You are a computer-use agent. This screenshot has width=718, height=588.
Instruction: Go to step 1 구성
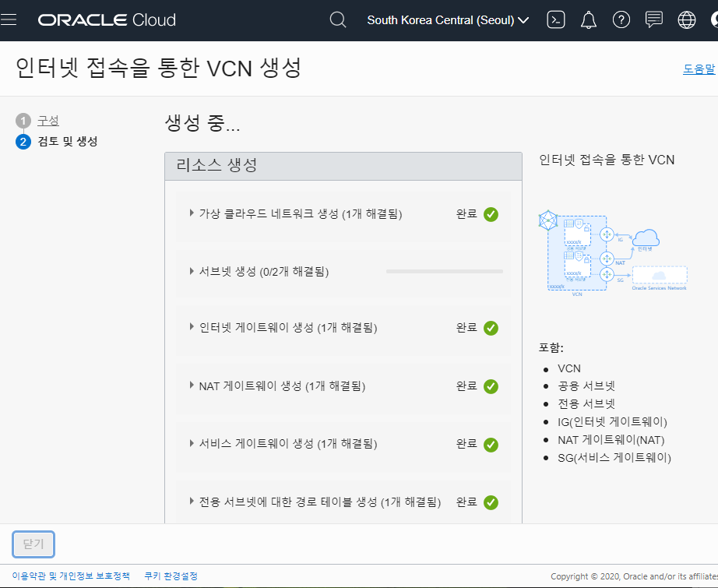coord(48,121)
